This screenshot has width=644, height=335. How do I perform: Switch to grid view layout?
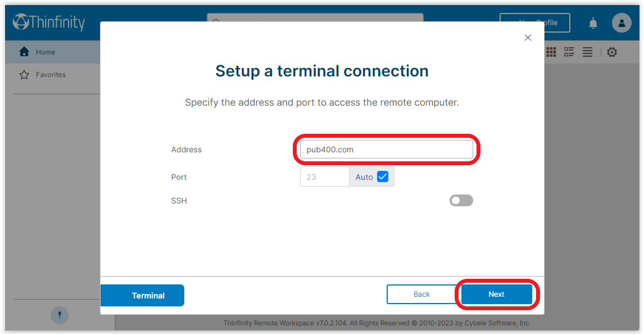pos(551,52)
